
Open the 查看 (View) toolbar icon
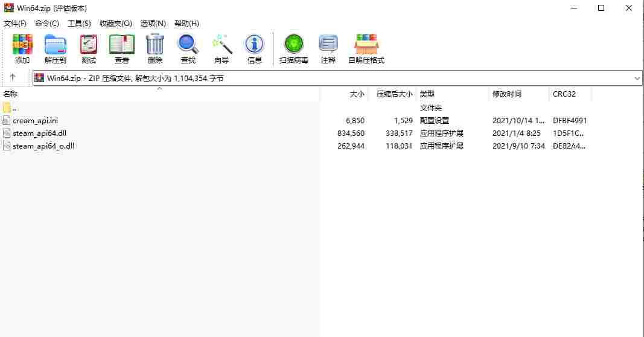(x=121, y=44)
